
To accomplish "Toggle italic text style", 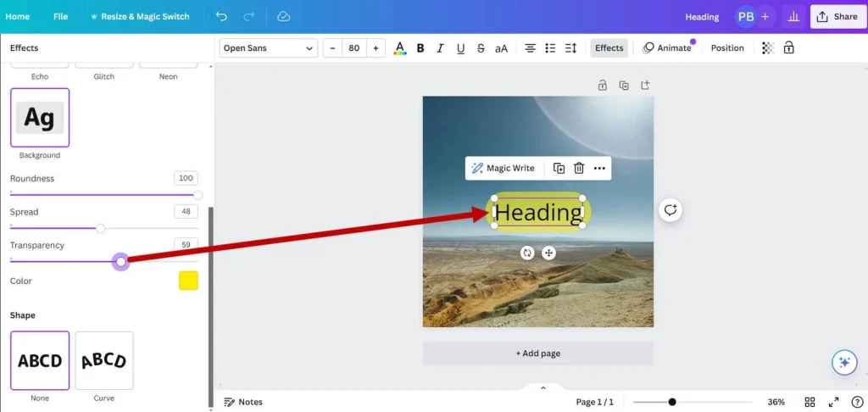I will 441,48.
